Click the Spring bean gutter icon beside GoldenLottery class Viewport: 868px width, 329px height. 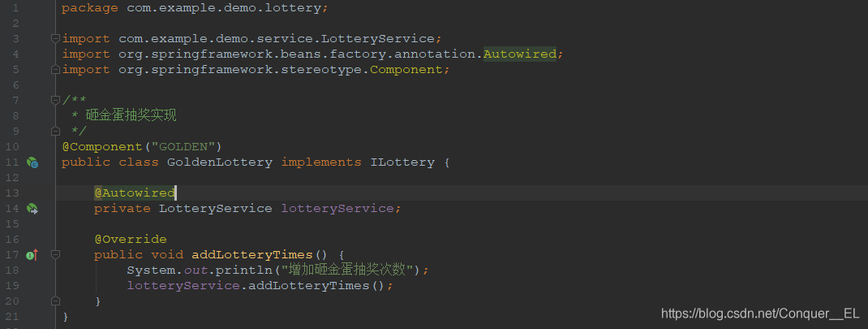(32, 162)
